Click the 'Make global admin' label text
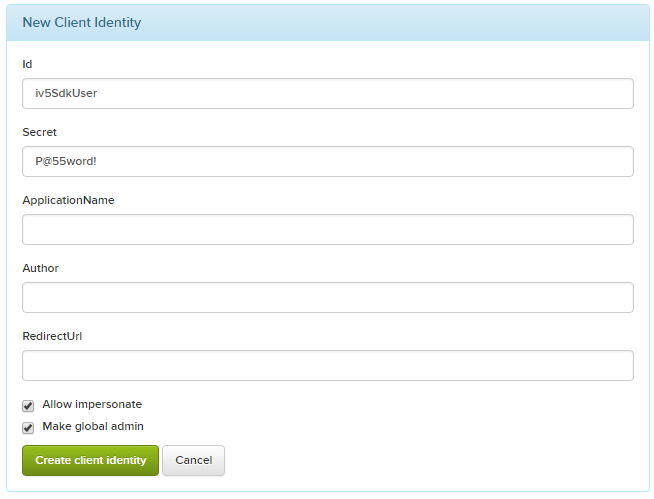The width and height of the screenshot is (654, 499). pyautogui.click(x=93, y=427)
